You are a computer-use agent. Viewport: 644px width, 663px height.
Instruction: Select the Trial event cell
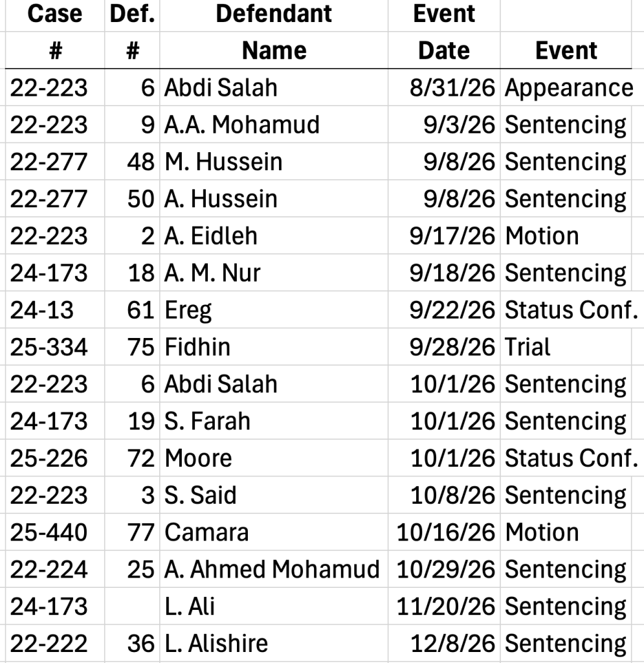tap(566, 347)
